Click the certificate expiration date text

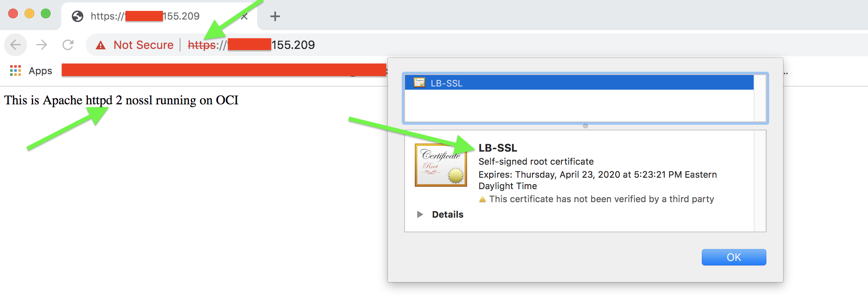pos(598,180)
